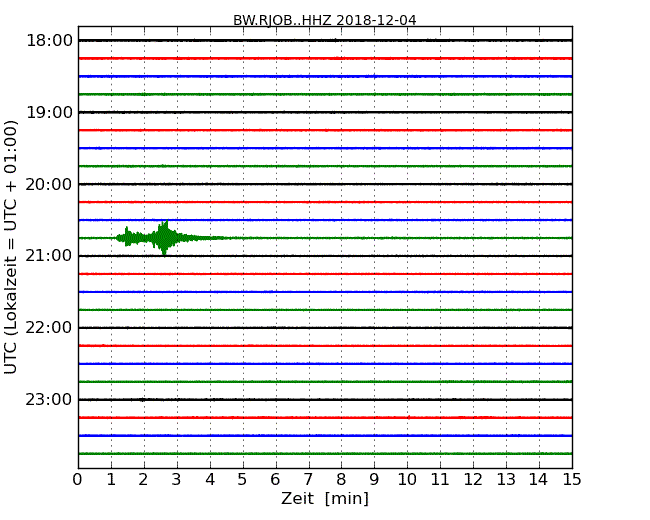Click the 20:00 time label
The width and height of the screenshot is (650, 520).
pyautogui.click(x=49, y=184)
